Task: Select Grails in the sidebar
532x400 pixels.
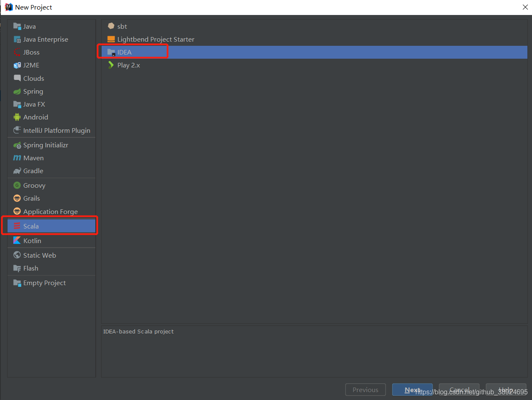Action: point(51,198)
